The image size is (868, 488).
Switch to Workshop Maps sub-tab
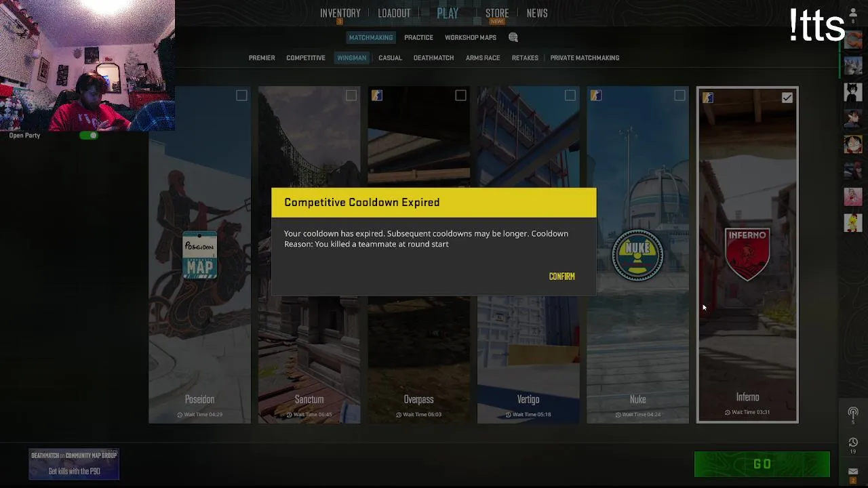471,37
